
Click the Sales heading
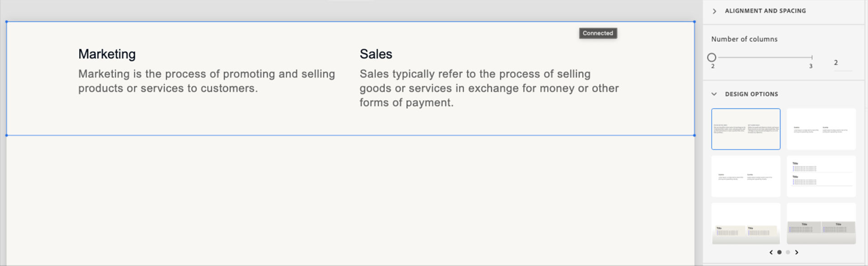point(376,54)
